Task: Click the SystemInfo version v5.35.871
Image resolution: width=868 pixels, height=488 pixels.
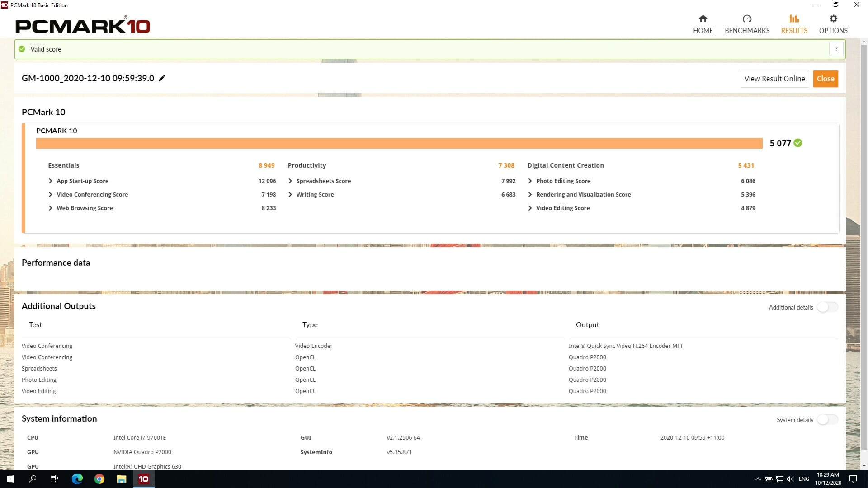Action: click(399, 452)
